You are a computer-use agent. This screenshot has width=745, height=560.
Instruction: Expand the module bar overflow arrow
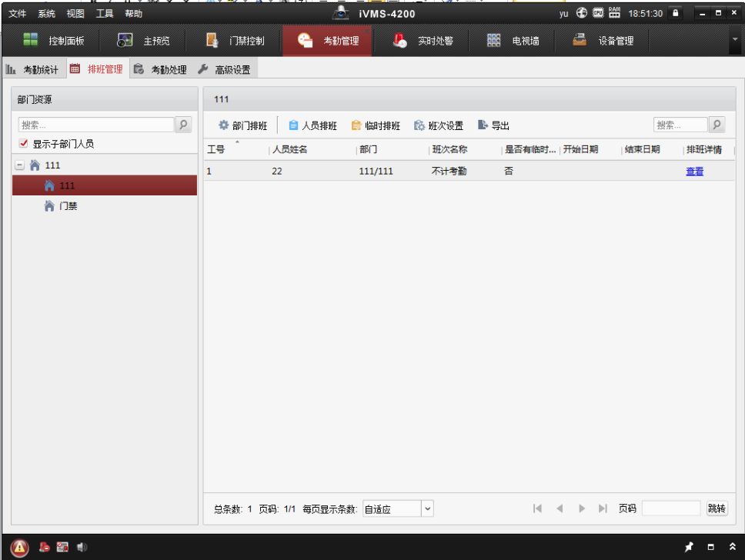[734, 39]
